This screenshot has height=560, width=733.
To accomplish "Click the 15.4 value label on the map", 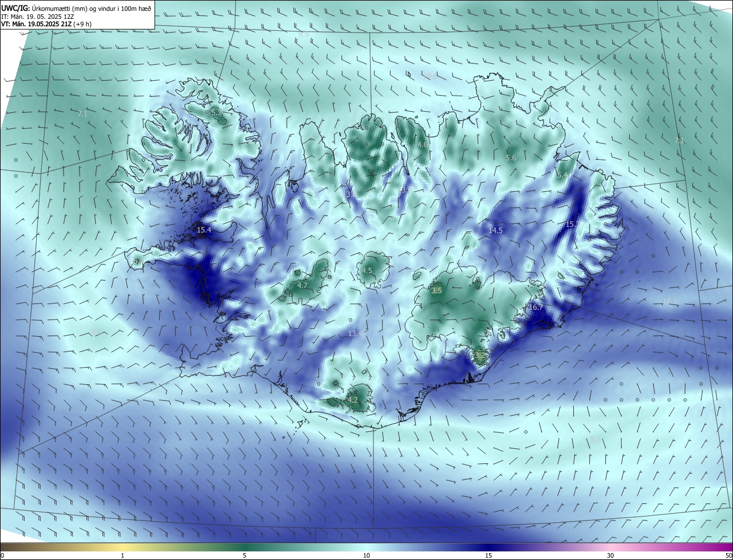I will (204, 230).
